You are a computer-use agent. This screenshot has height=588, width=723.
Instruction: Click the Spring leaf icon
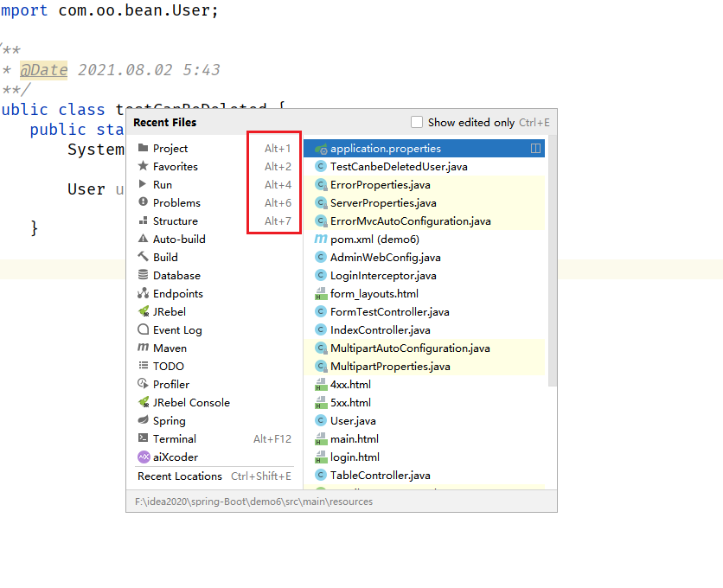pos(144,420)
